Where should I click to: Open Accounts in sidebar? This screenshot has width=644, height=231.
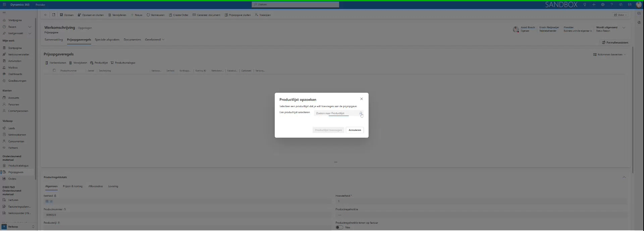(x=14, y=98)
